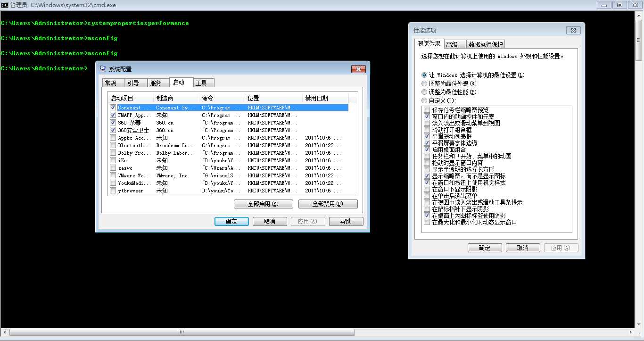Open the 工具 tab in 系统配置
Screen dimensions: 644x341
click(x=203, y=83)
